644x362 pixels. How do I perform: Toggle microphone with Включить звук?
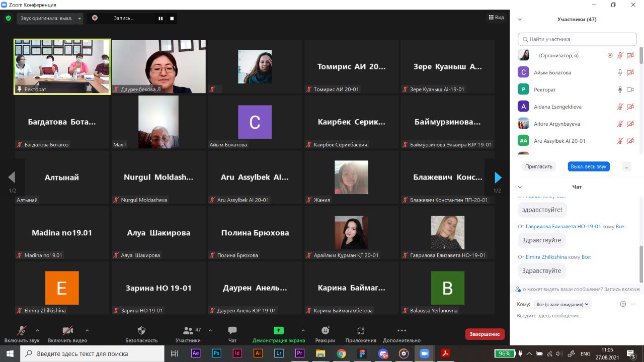coord(22,330)
